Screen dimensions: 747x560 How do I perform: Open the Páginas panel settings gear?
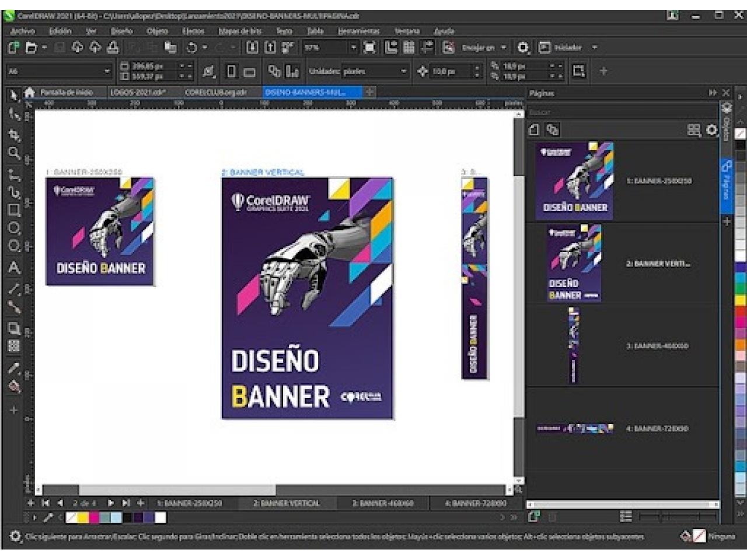point(712,130)
